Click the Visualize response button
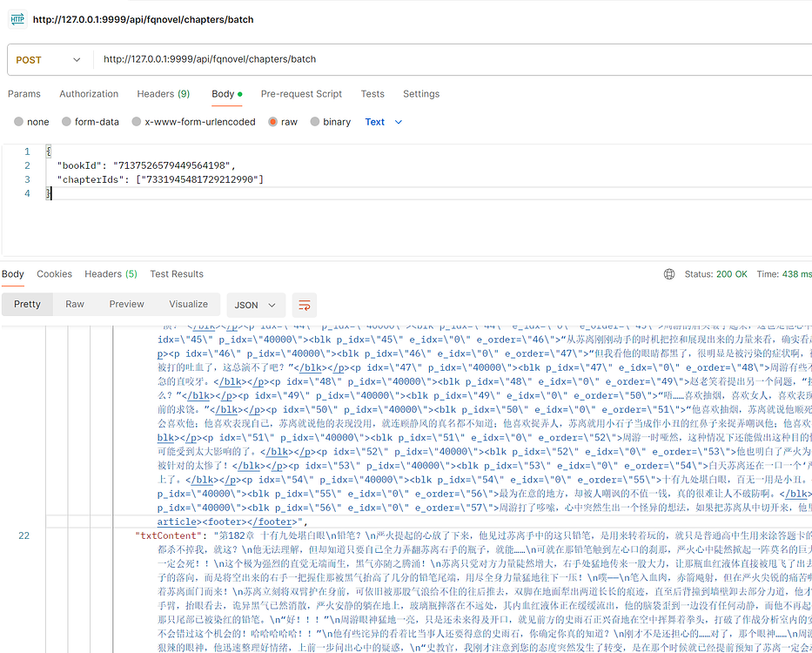The width and height of the screenshot is (812, 653). point(188,304)
